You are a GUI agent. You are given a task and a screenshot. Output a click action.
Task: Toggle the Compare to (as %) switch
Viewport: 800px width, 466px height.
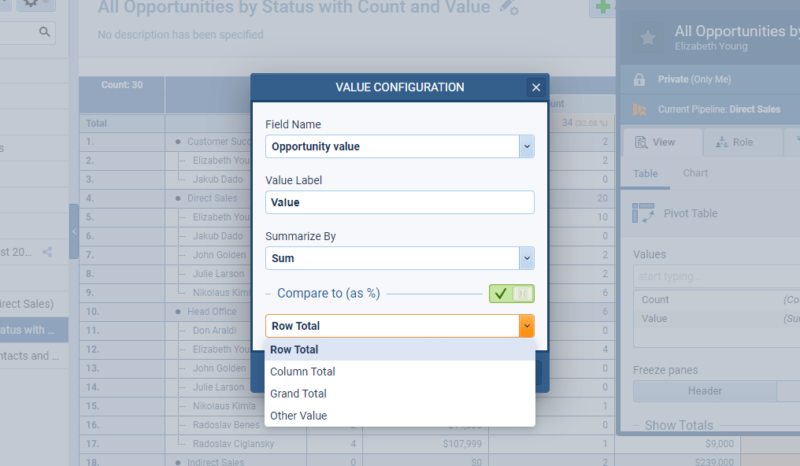511,293
